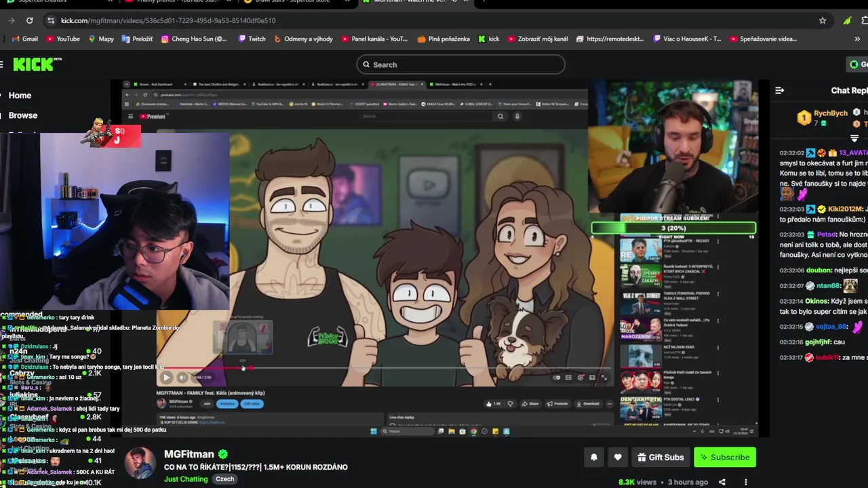Select the Czech language tag
This screenshot has width=868, height=488.
tap(224, 479)
